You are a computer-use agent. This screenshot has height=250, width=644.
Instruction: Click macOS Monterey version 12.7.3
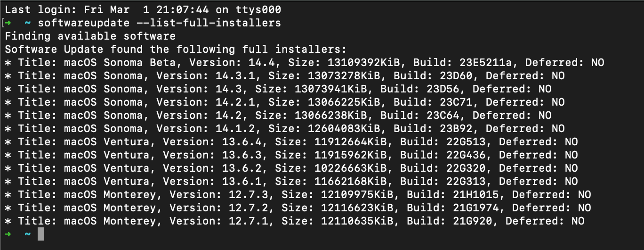click(249, 194)
